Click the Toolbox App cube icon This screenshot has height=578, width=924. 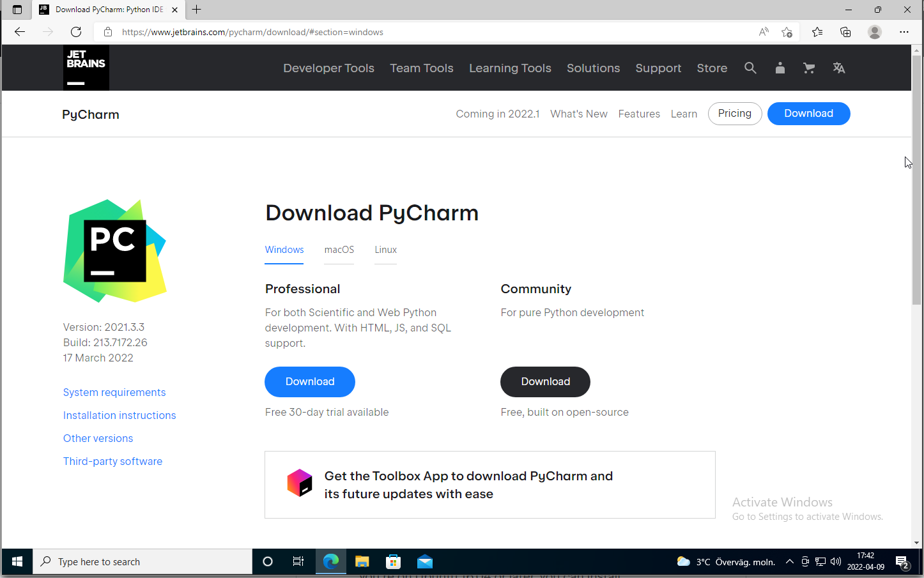(299, 483)
